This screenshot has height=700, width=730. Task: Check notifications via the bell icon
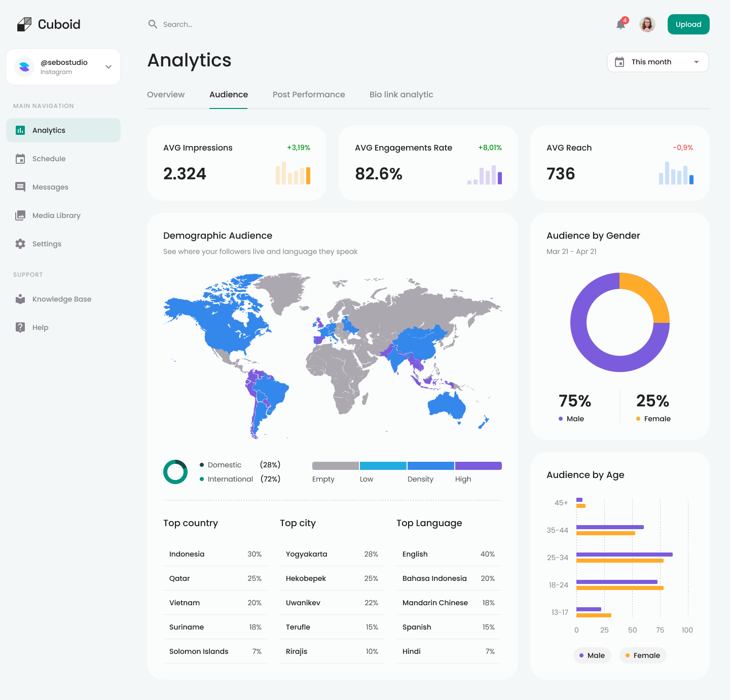pyautogui.click(x=620, y=24)
